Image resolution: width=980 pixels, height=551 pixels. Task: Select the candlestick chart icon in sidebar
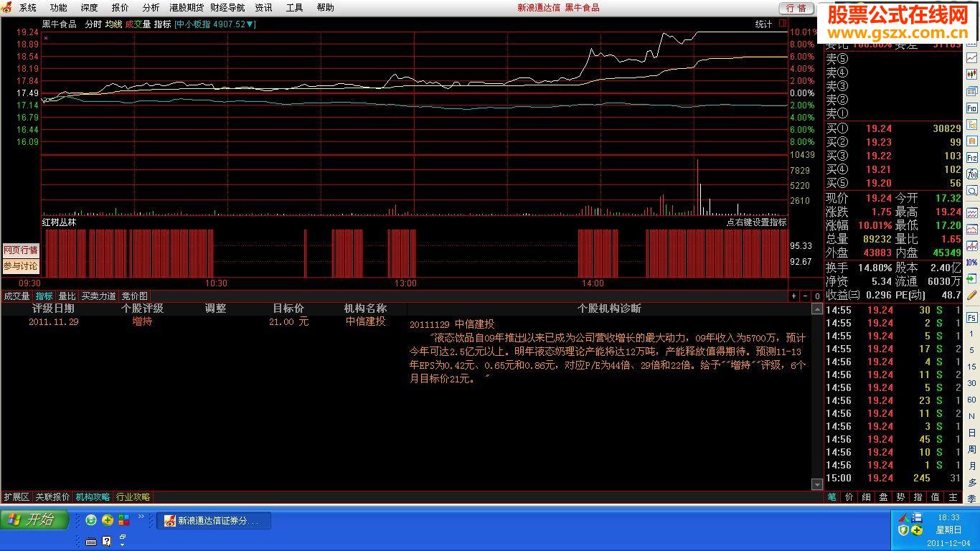click(x=972, y=74)
